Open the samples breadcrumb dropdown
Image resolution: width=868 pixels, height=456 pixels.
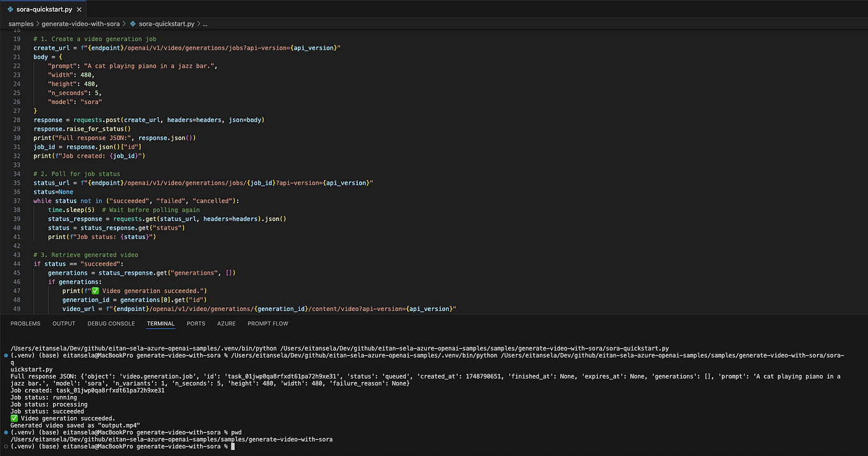(20, 24)
